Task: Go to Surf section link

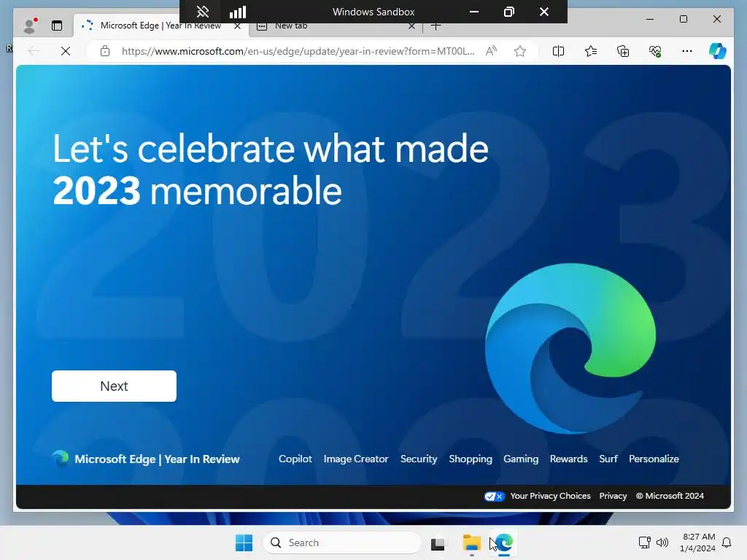Action: [x=608, y=459]
